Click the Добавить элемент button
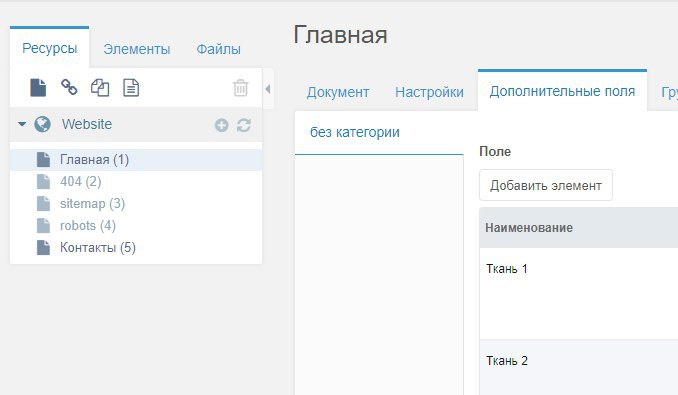 coord(546,185)
